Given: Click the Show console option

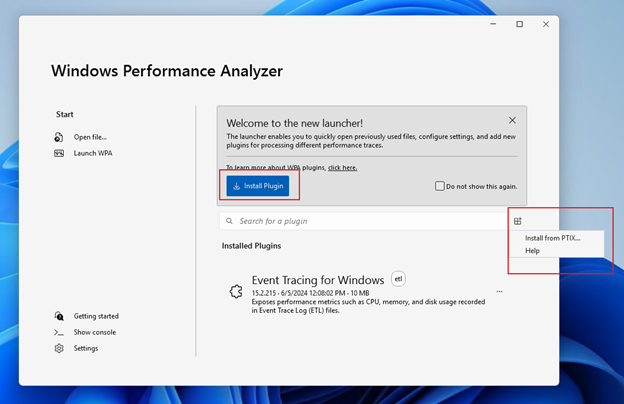Looking at the screenshot, I should (95, 332).
